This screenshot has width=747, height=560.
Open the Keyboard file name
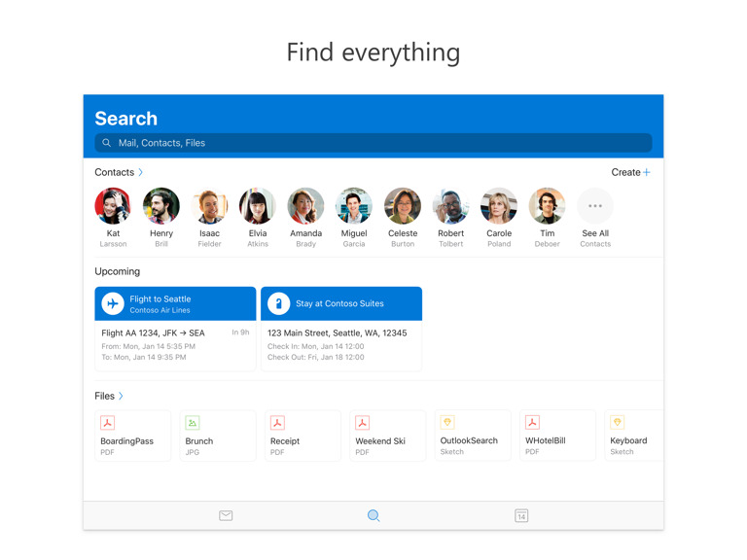coord(628,440)
